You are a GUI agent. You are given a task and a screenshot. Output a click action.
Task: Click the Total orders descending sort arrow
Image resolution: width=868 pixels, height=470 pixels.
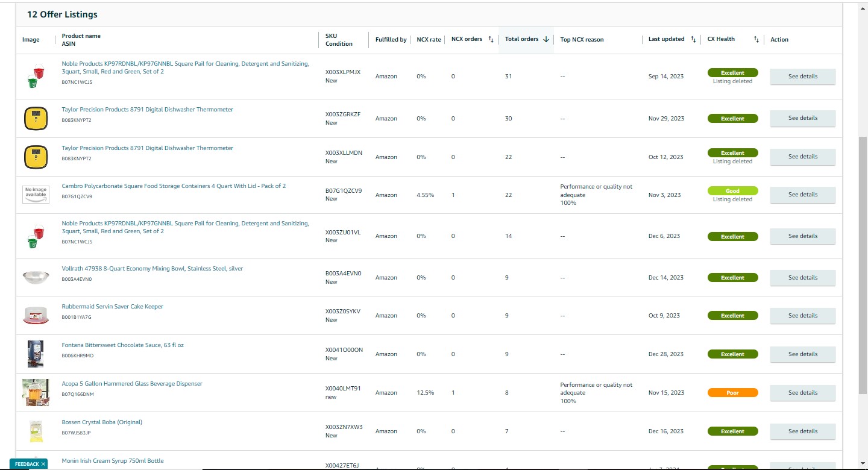[546, 40]
